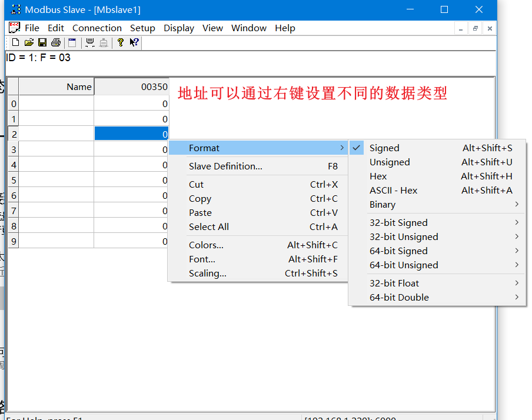Select the checked Signed format option
532x420 pixels.
click(x=437, y=148)
